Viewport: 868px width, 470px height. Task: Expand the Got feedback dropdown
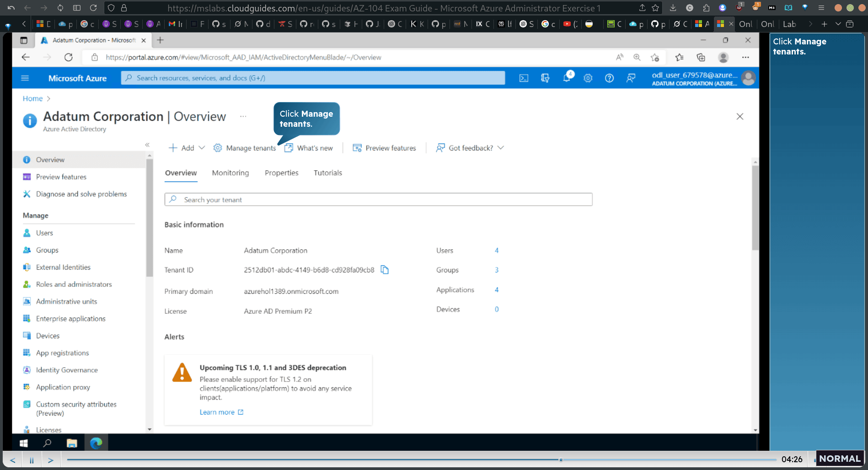[470, 148]
